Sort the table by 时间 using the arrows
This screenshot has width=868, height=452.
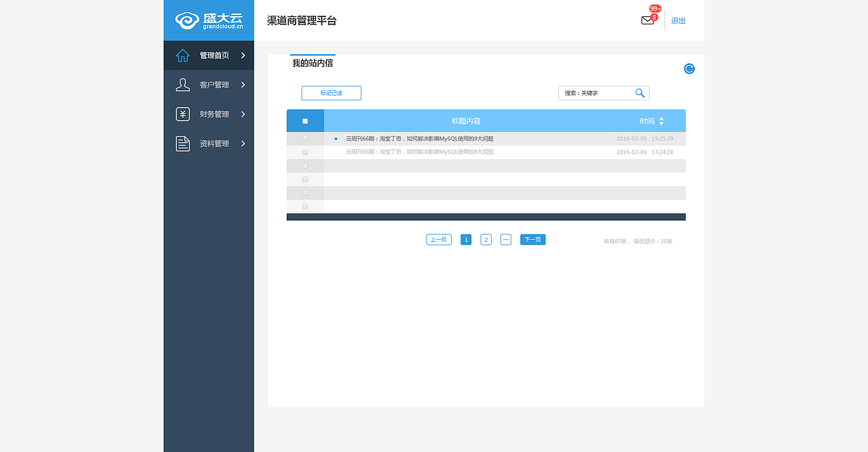point(661,121)
